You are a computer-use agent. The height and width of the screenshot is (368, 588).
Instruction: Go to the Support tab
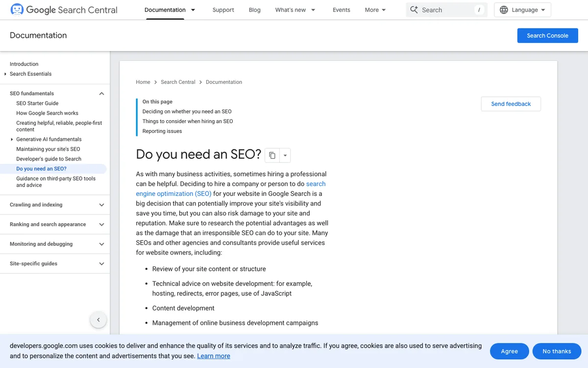click(x=223, y=10)
